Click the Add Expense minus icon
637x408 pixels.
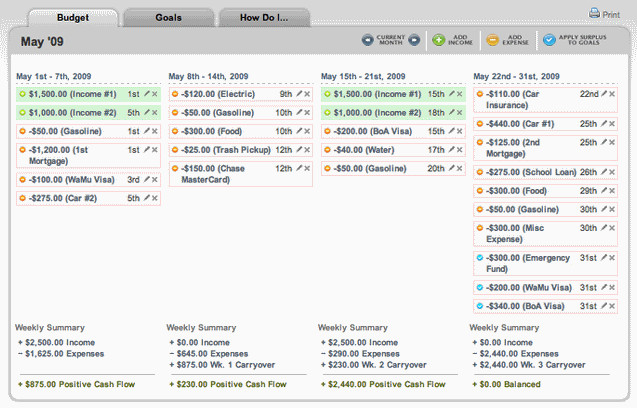491,41
